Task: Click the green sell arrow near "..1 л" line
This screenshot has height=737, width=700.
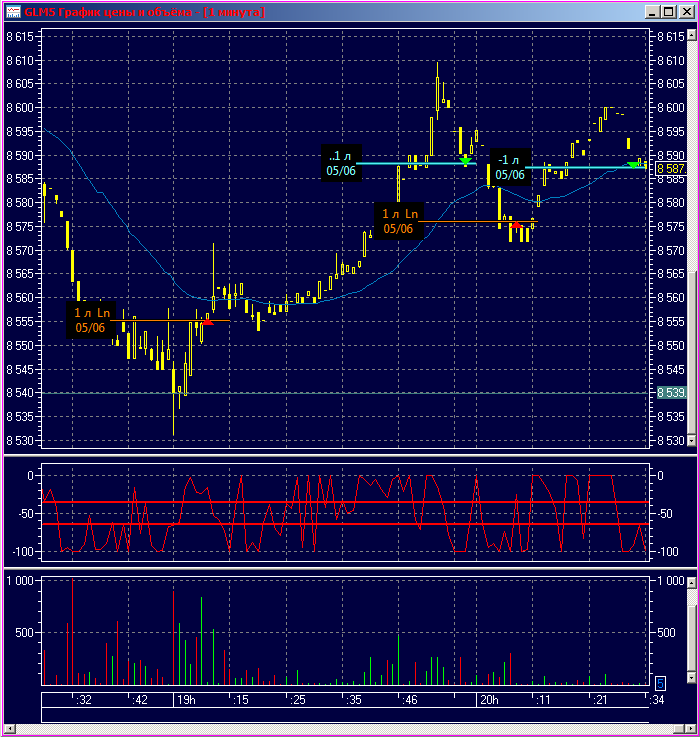Action: [465, 160]
